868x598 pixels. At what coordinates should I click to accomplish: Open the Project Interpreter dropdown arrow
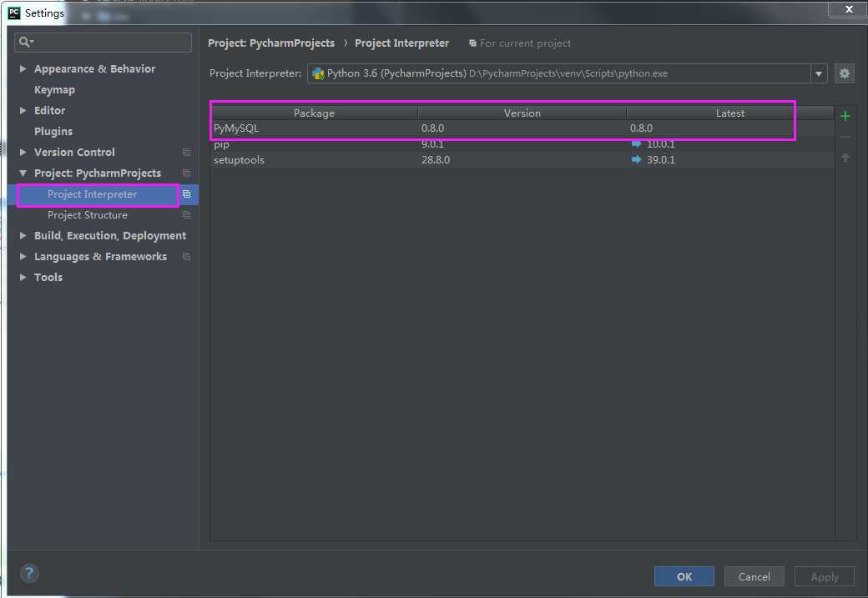tap(818, 73)
